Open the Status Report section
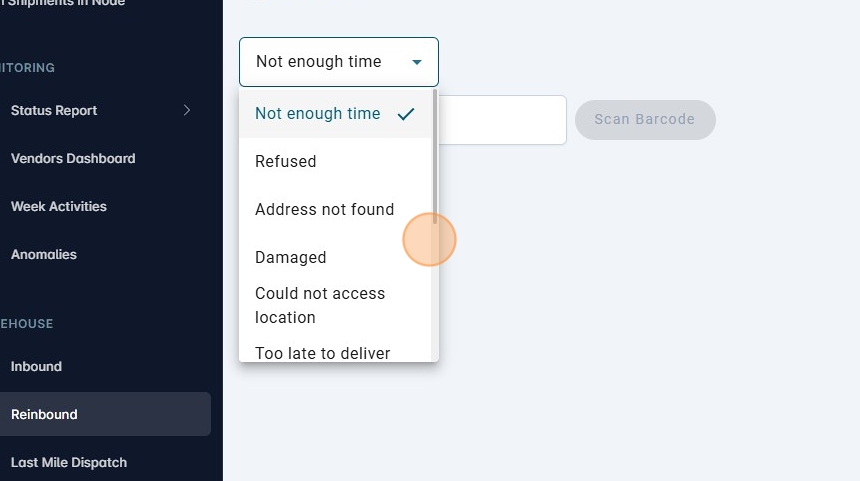This screenshot has height=481, width=860. 54,110
